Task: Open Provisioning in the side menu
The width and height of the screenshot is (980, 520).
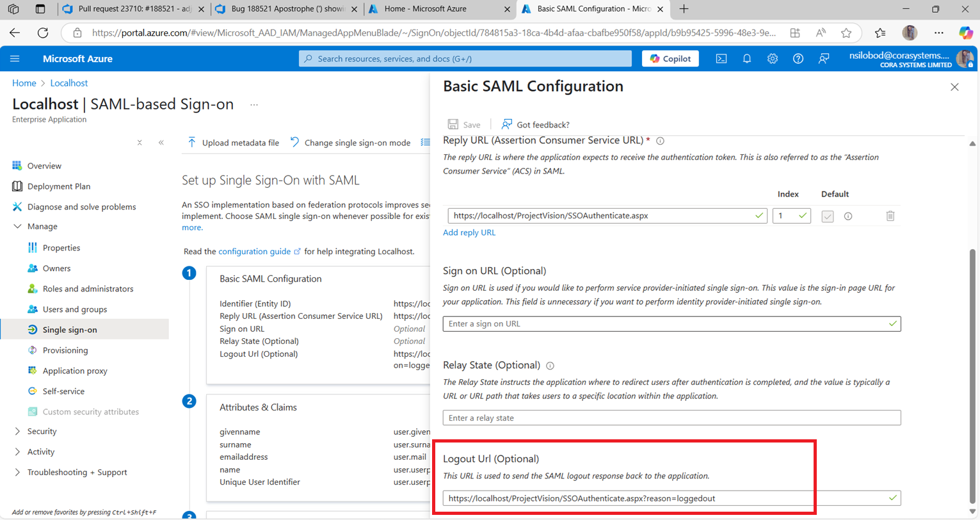Action: point(65,350)
